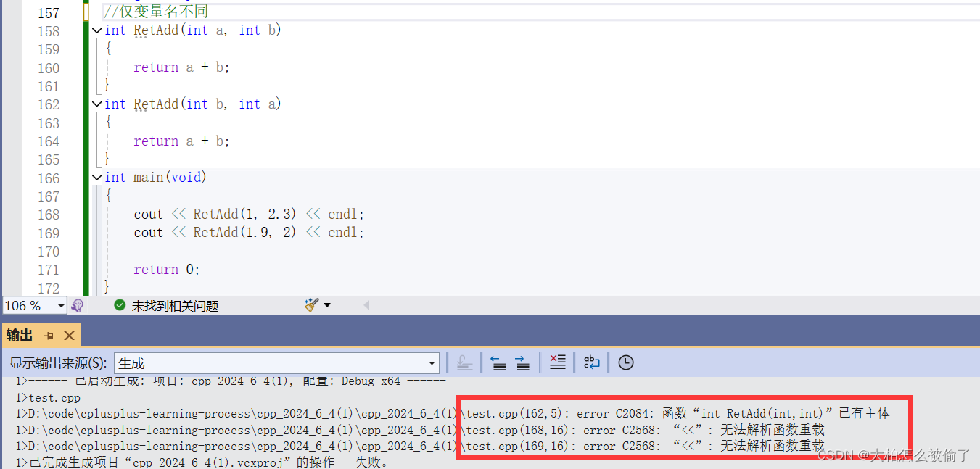Image resolution: width=980 pixels, height=469 pixels.
Task: Toggle word wrap in output window
Action: pyautogui.click(x=592, y=362)
